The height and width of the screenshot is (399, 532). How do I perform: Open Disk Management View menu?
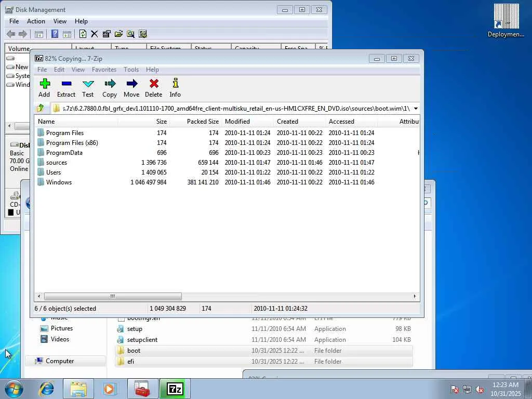(60, 21)
